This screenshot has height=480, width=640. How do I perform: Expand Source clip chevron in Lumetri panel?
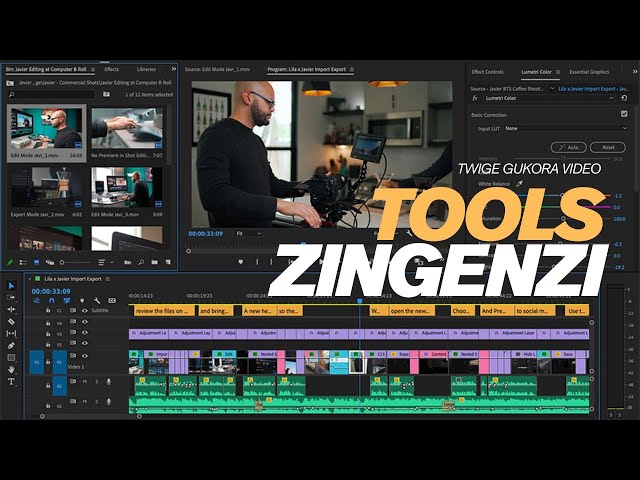click(x=552, y=89)
